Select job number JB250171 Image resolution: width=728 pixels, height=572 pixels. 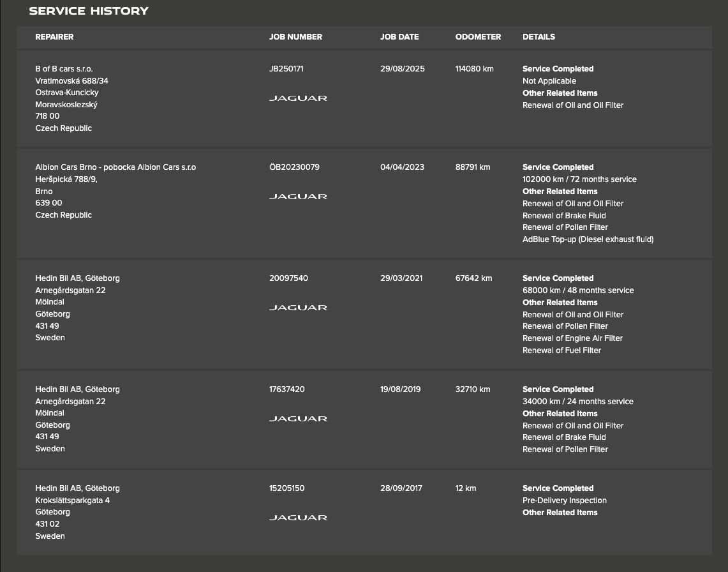pyautogui.click(x=286, y=69)
